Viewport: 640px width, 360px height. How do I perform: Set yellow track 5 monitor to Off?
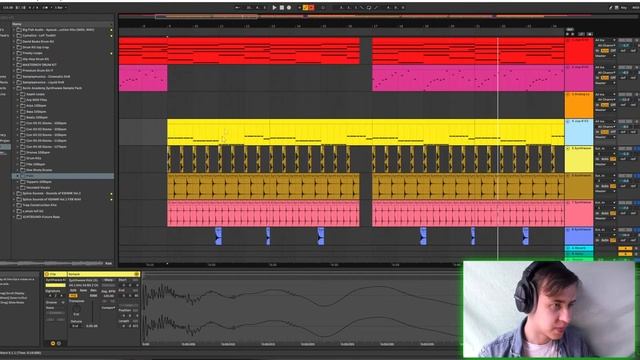point(613,159)
